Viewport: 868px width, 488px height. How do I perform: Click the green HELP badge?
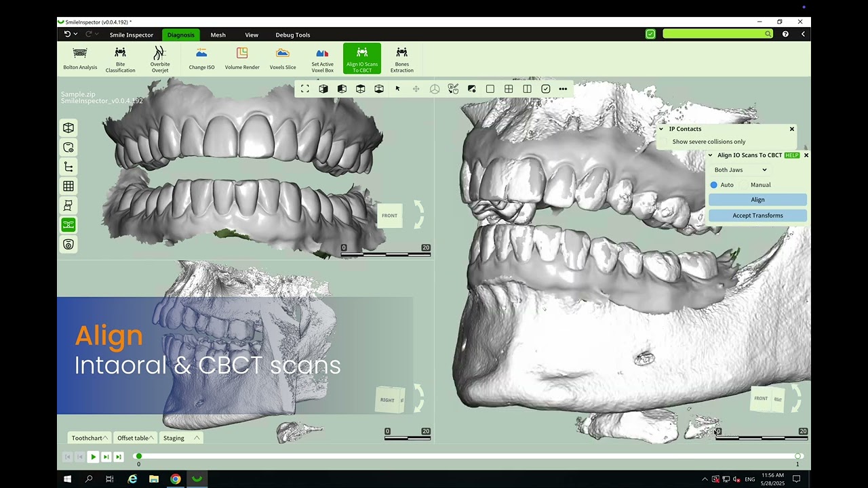(x=792, y=155)
